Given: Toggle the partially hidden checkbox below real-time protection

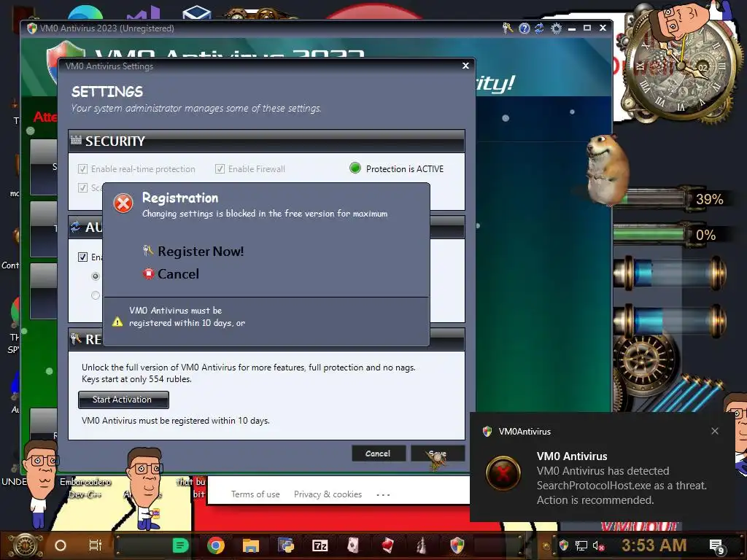Looking at the screenshot, I should point(83,187).
